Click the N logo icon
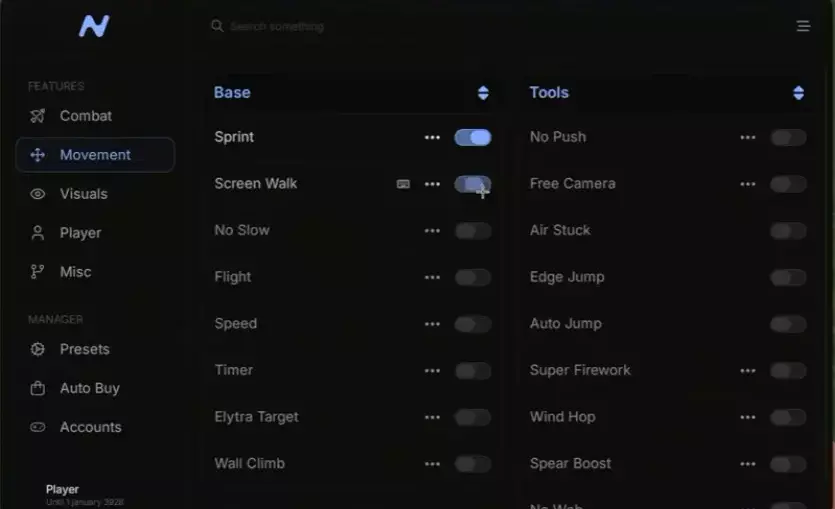The height and width of the screenshot is (509, 835). 94,26
